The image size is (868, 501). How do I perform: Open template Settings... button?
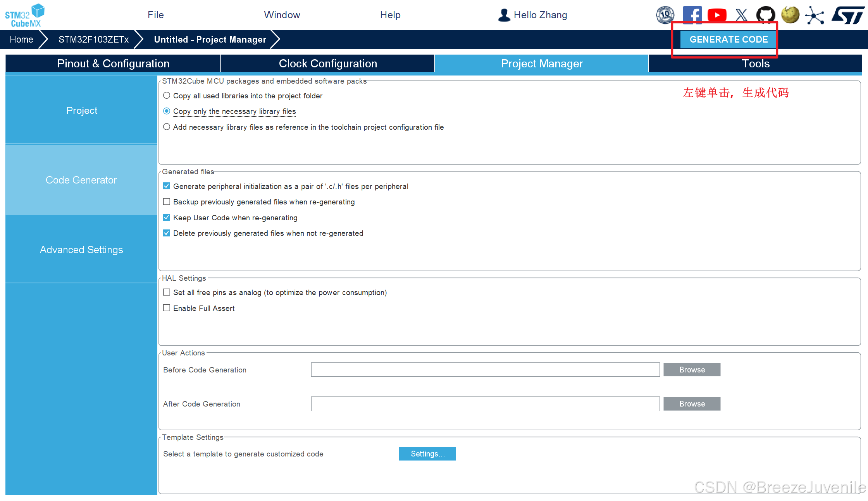click(x=427, y=454)
